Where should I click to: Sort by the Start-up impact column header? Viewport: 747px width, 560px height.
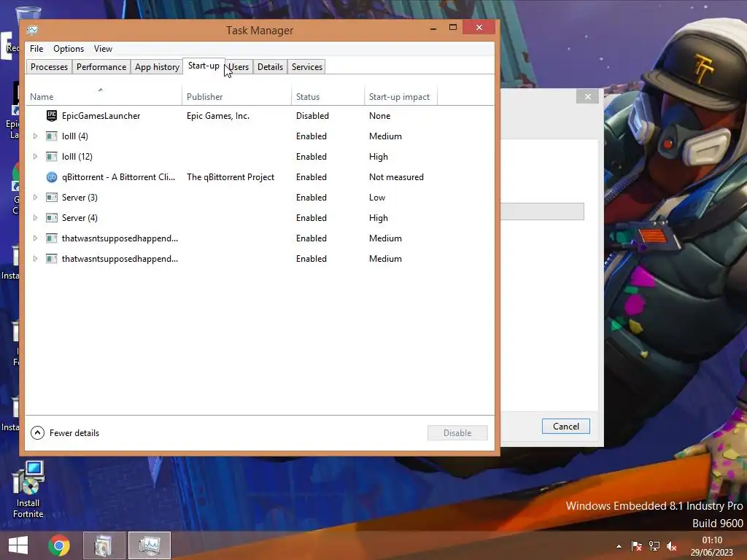(400, 97)
